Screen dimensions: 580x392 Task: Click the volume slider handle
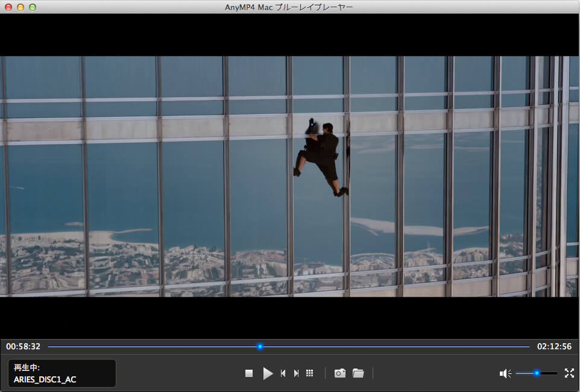tap(536, 373)
